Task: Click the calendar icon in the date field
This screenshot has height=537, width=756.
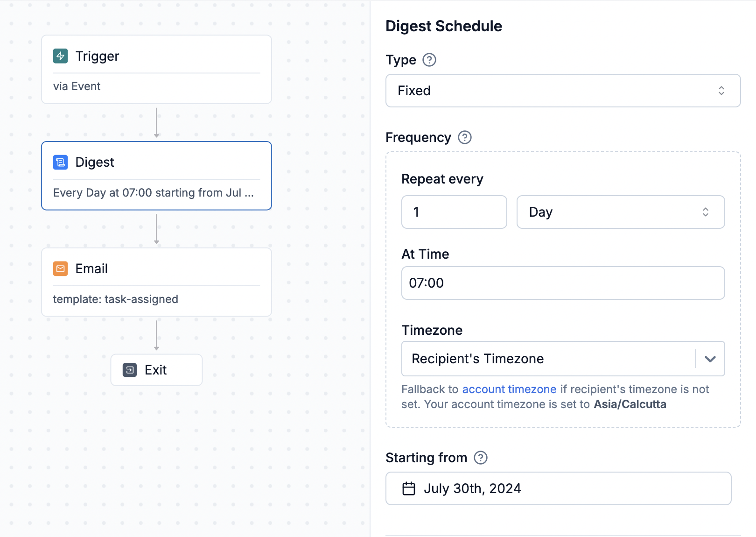Action: (409, 488)
